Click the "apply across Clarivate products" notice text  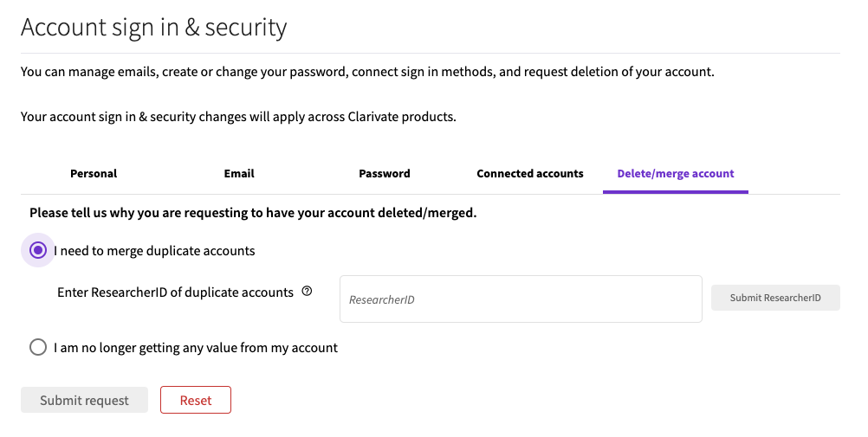click(238, 116)
